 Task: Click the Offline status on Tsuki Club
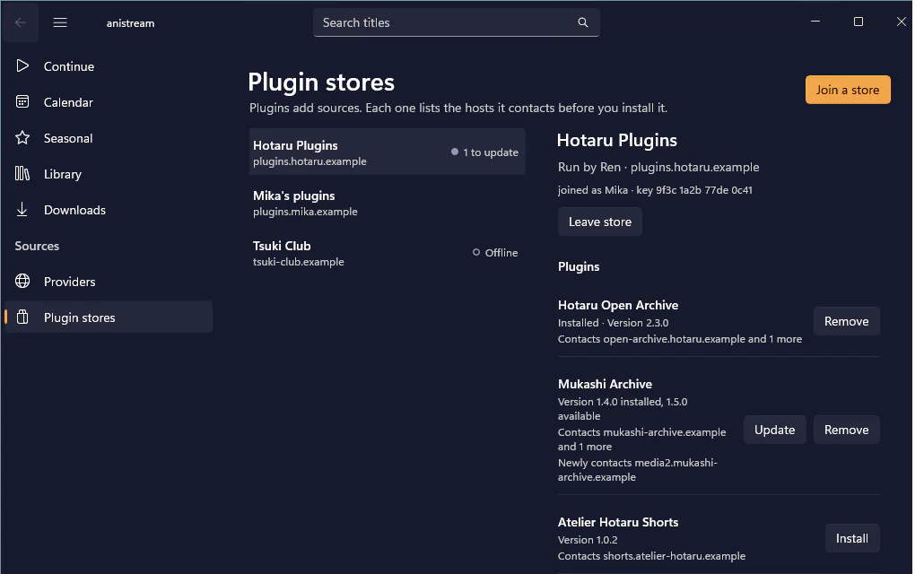coord(495,252)
